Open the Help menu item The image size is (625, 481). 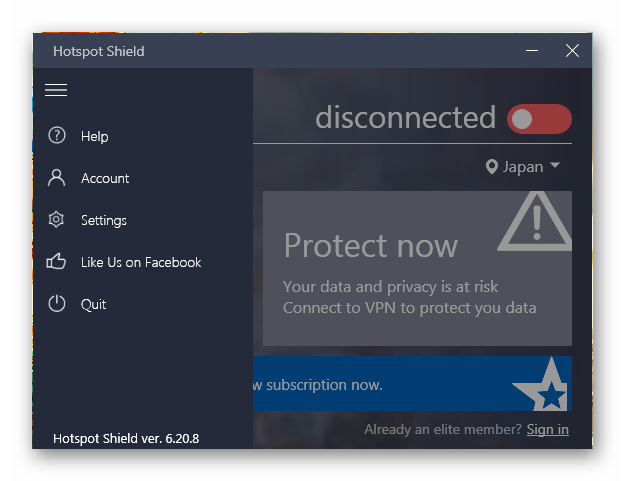(94, 136)
